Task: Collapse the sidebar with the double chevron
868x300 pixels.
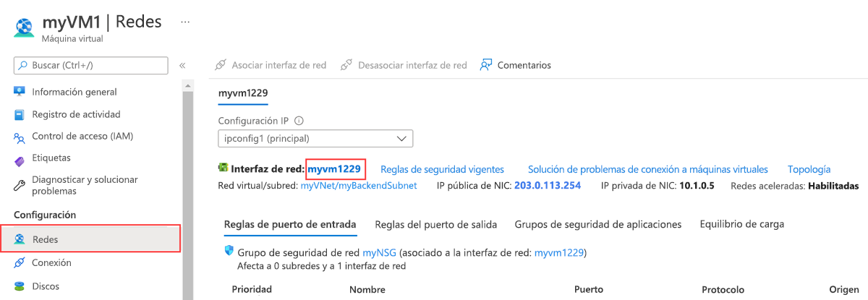Action: pyautogui.click(x=182, y=66)
